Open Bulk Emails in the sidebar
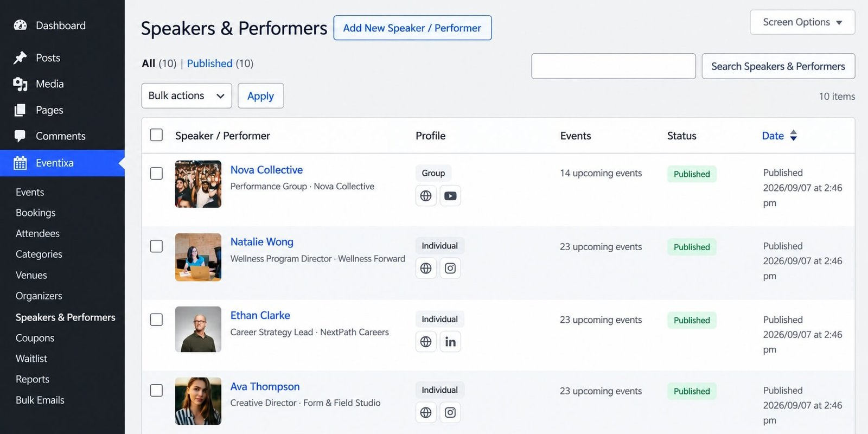 pyautogui.click(x=40, y=400)
